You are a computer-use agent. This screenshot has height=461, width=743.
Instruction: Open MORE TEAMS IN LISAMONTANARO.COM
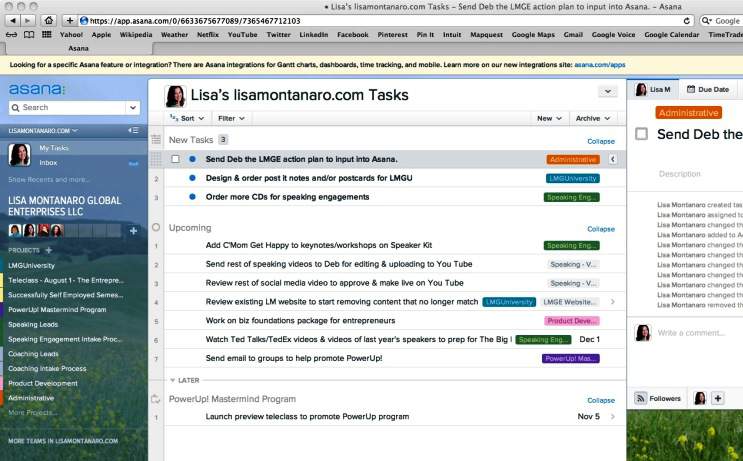(x=63, y=441)
